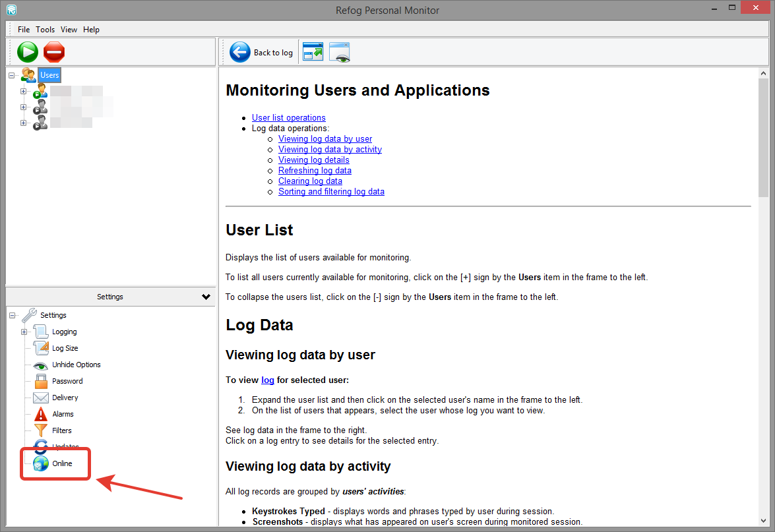Click the help pane scroll down arrow
This screenshot has width=775, height=532.
764,521
